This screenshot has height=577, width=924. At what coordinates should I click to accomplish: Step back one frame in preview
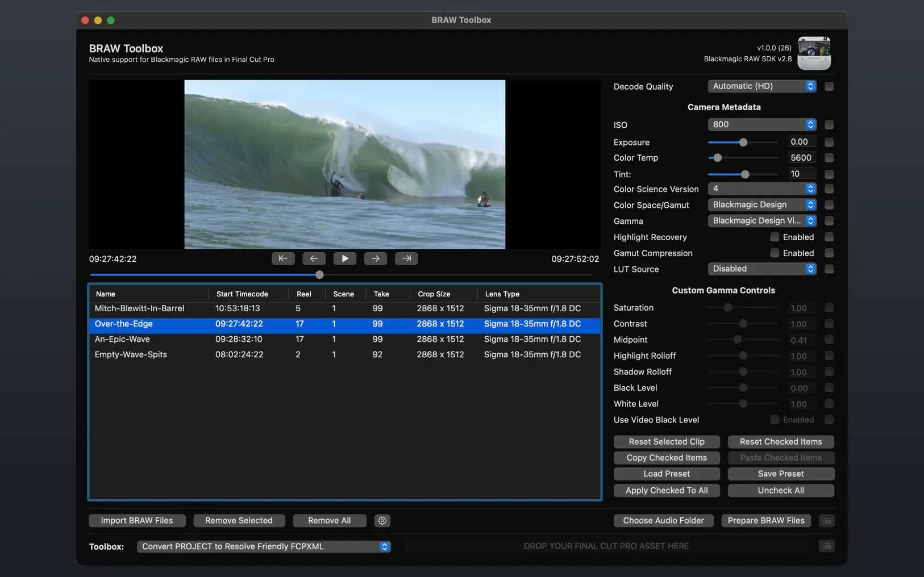coord(314,258)
